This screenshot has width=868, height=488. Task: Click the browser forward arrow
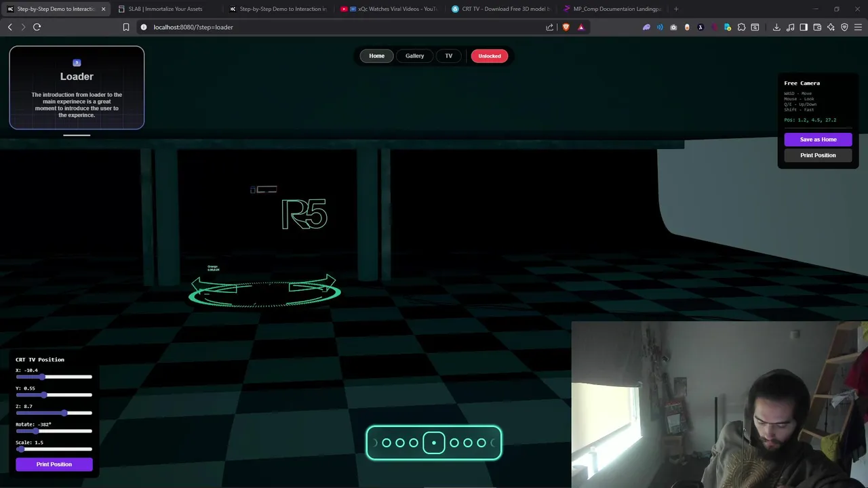click(x=23, y=27)
